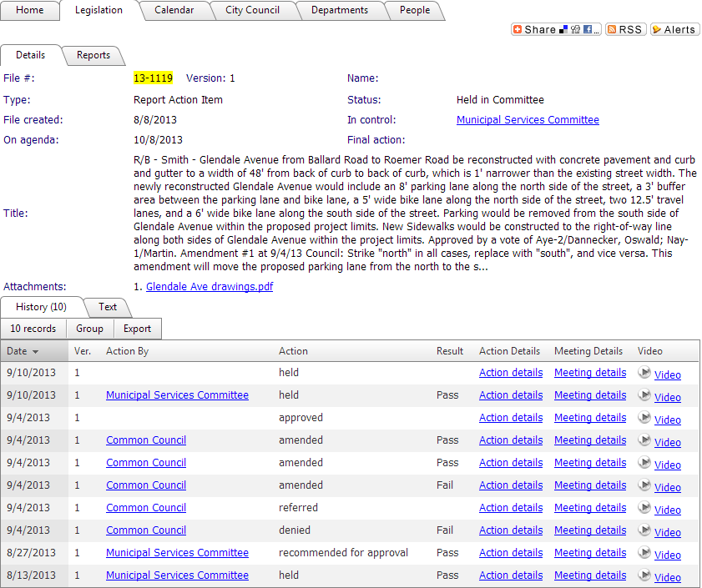Image resolution: width=702 pixels, height=588 pixels.
Task: Open the History (10) tab
Action: click(41, 307)
